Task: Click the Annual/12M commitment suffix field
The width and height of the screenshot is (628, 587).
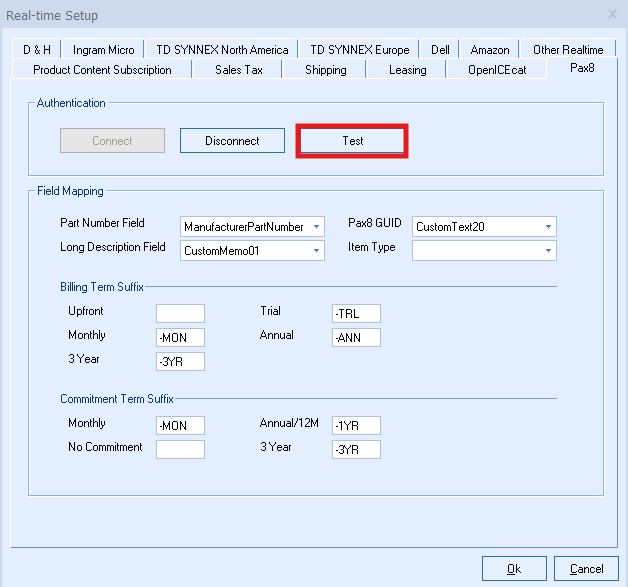Action: 356,426
